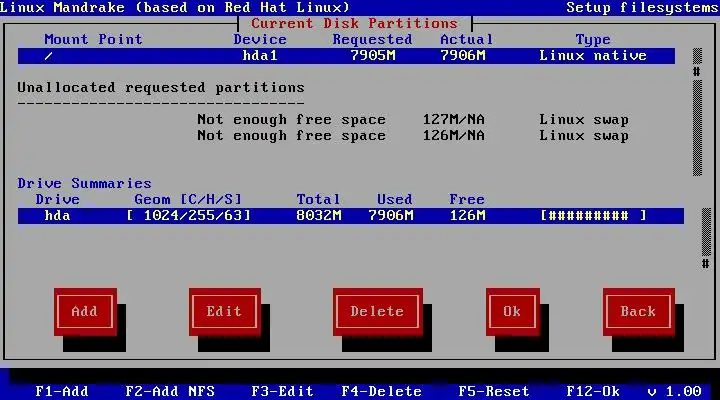Click the Actual column header
720x400 pixels.
(467, 39)
